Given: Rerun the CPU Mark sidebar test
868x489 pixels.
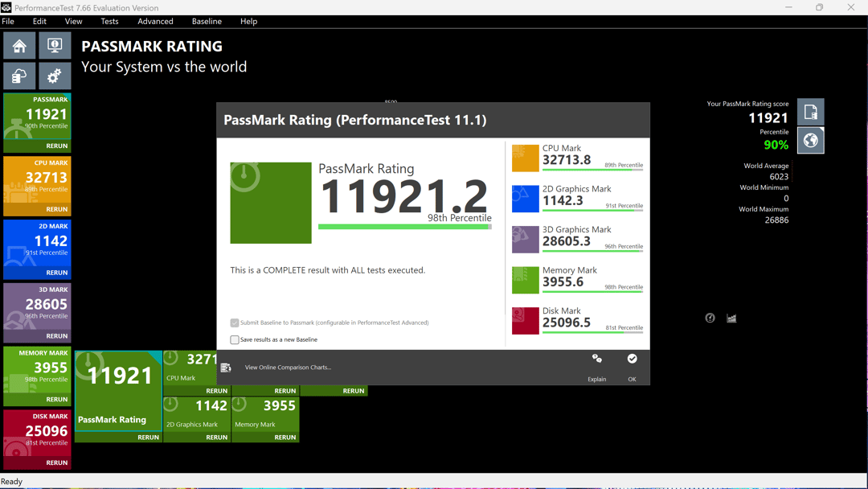Looking at the screenshot, I should click(x=57, y=209).
